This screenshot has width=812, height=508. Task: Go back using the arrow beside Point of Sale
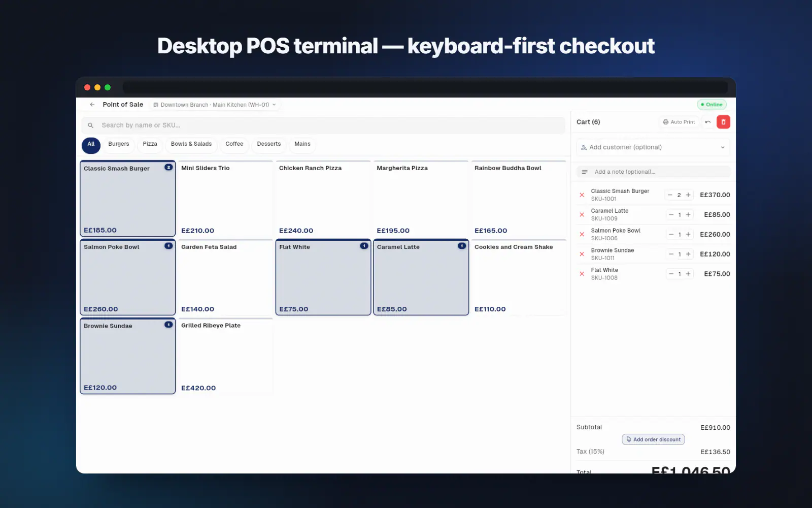coord(92,105)
